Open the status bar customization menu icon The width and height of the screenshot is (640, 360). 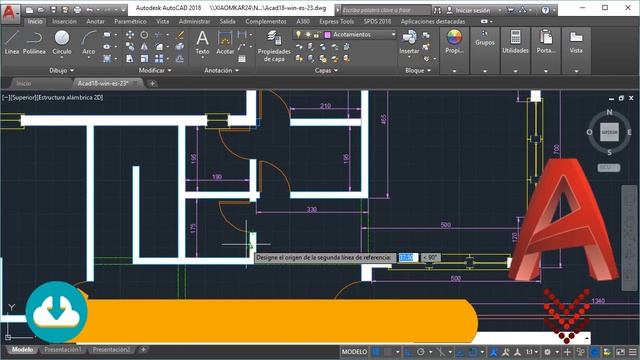(633, 352)
